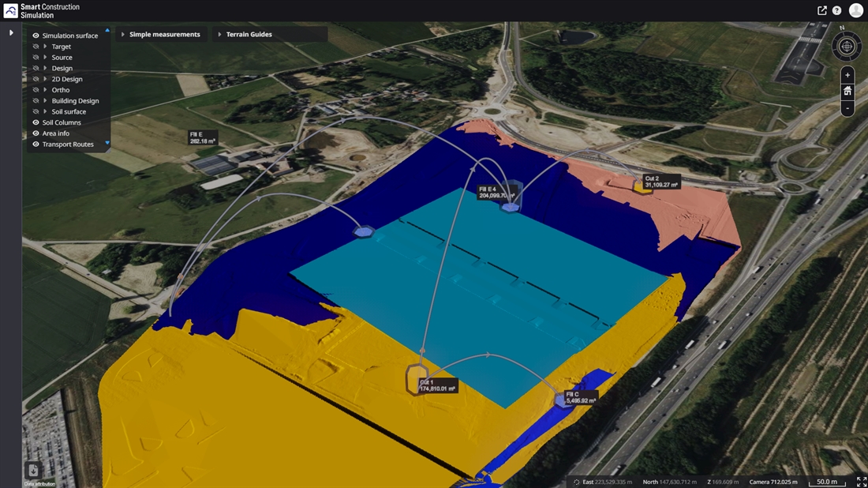Expand the Target layer group
This screenshot has width=868, height=488.
45,47
